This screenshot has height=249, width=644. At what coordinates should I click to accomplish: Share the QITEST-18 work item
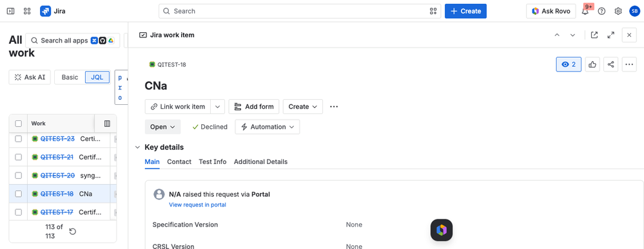tap(610, 64)
